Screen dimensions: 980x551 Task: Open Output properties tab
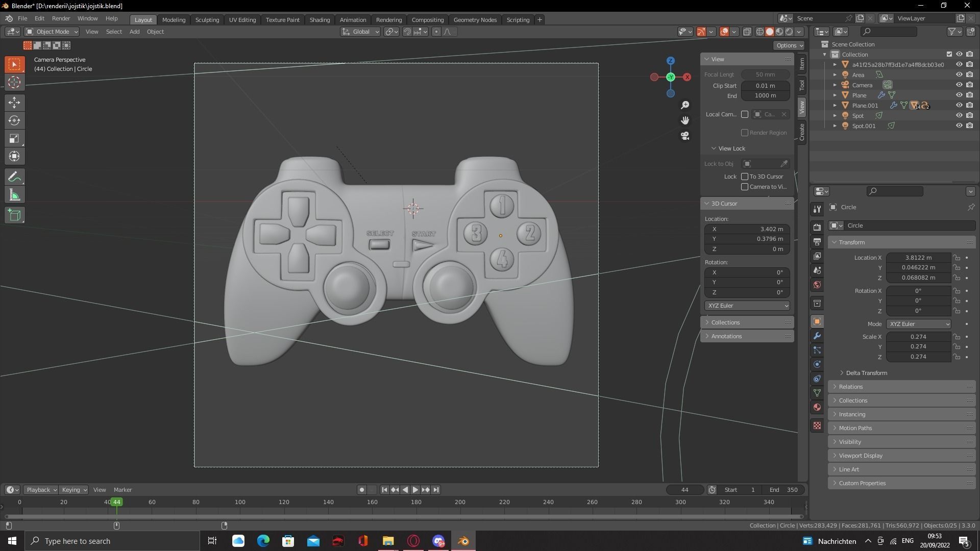tap(817, 242)
